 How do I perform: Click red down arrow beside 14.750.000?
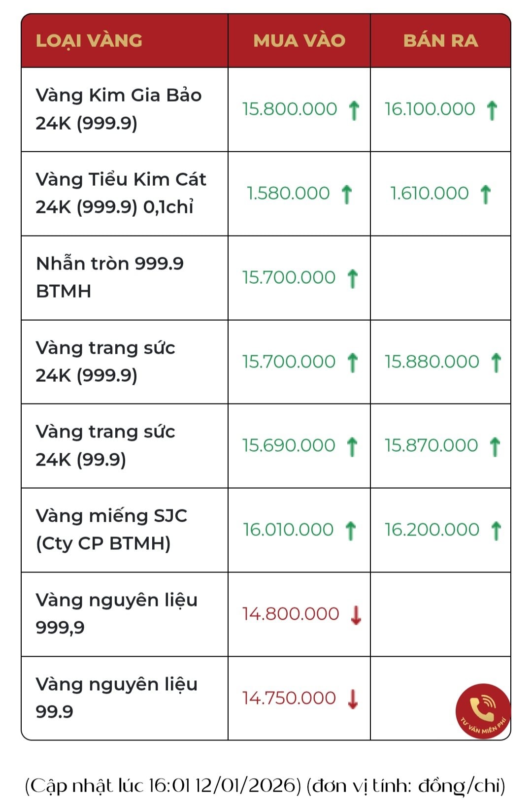coord(353,699)
